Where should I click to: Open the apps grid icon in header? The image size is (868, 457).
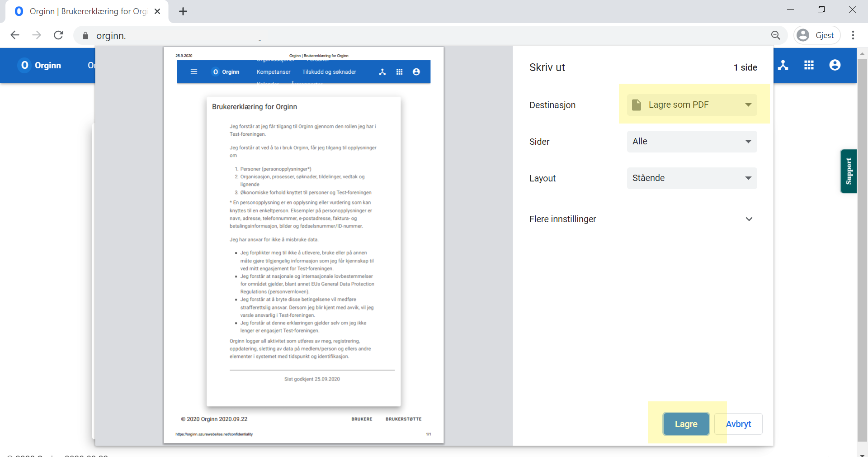coord(809,65)
